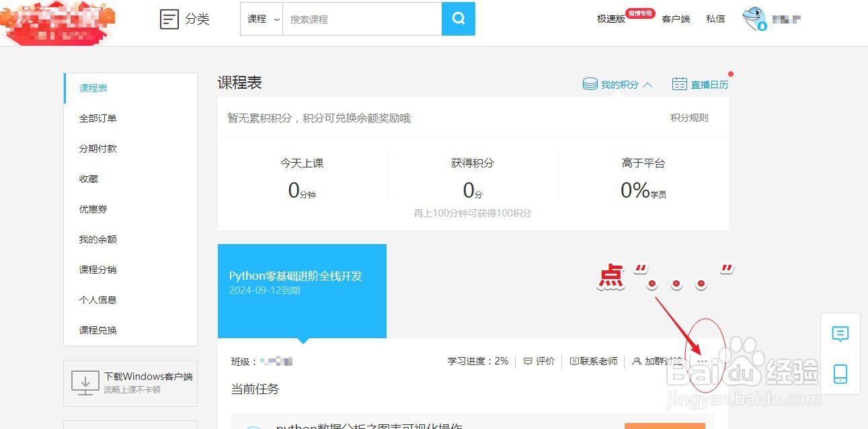
Task: Open the 课程 search type dropdown
Action: pos(261,19)
